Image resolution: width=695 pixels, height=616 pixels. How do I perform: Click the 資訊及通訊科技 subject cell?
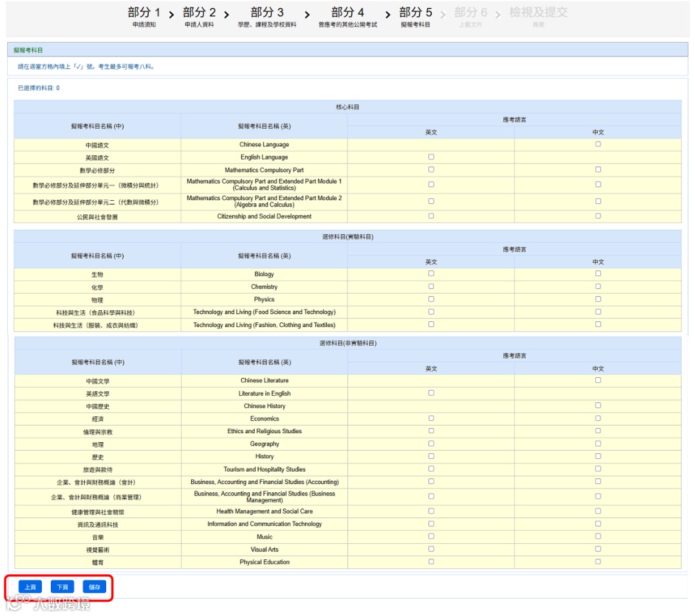click(x=98, y=524)
